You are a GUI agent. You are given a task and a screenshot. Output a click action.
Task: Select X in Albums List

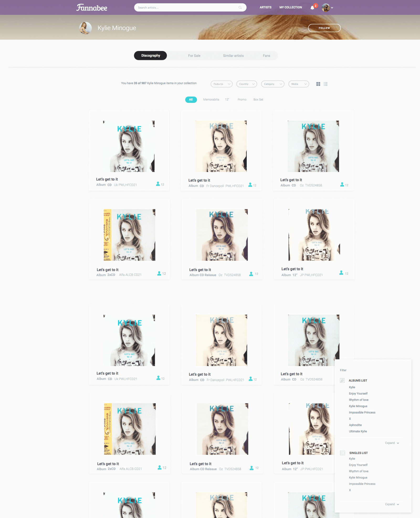click(350, 419)
